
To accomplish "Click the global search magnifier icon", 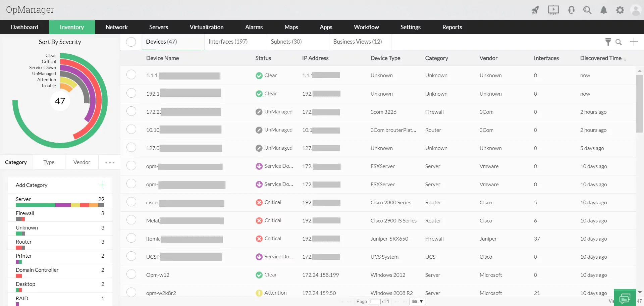I will click(587, 10).
